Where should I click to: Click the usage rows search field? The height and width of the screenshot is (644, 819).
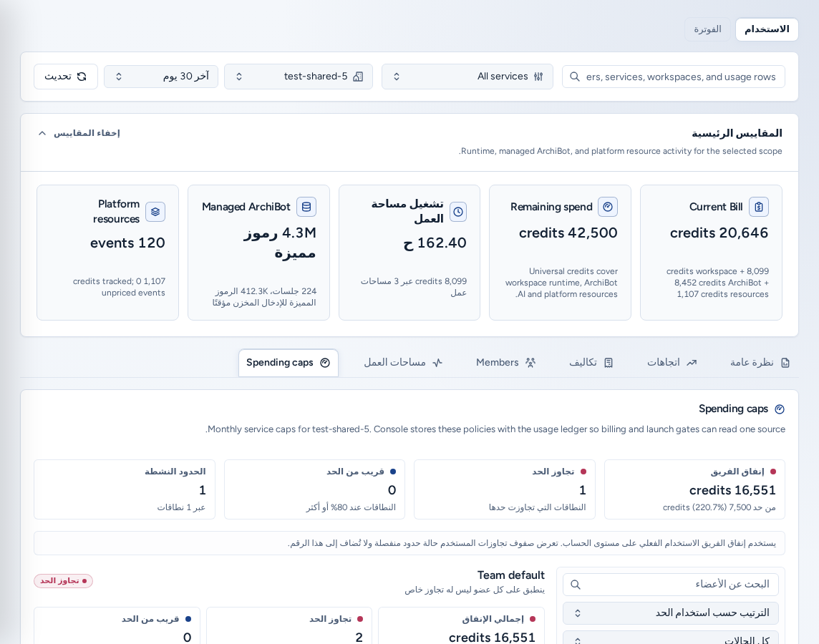coord(673,77)
